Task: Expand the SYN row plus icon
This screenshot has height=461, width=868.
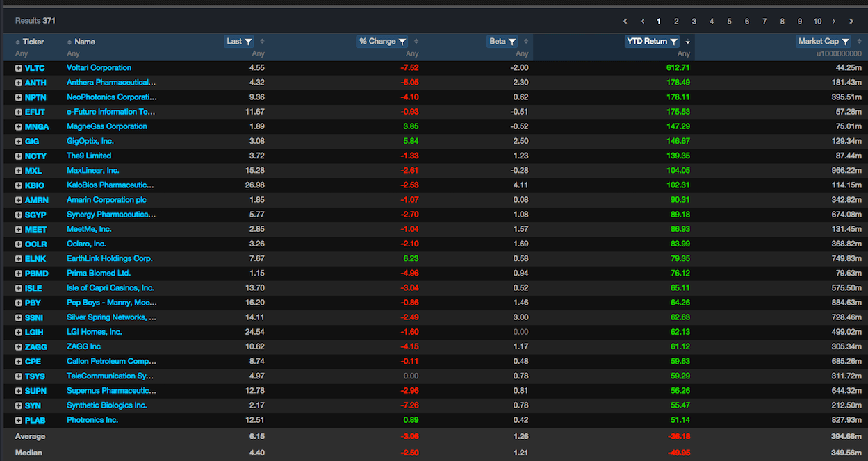Action: point(19,405)
